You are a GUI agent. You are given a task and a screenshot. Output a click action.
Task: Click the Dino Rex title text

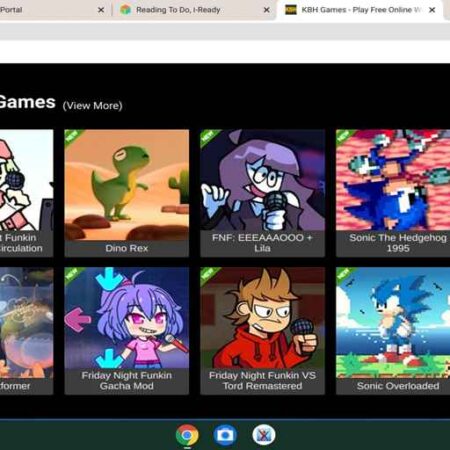[127, 248]
